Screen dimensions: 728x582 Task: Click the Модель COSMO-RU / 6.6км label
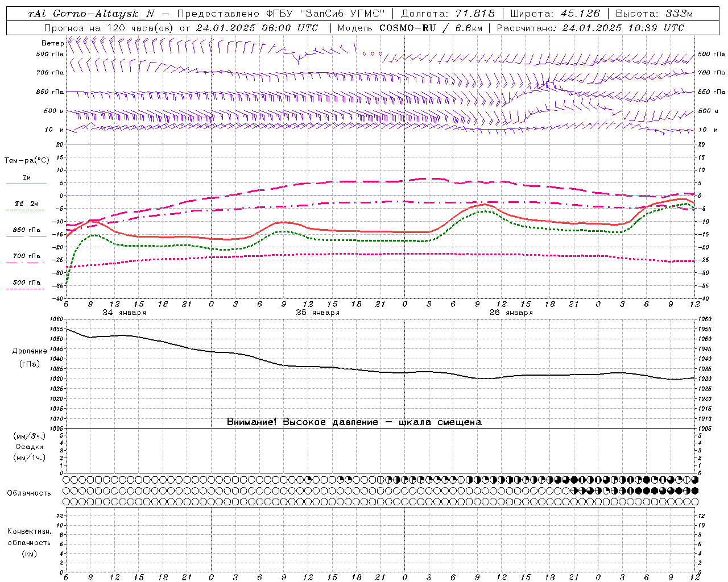coord(409,28)
